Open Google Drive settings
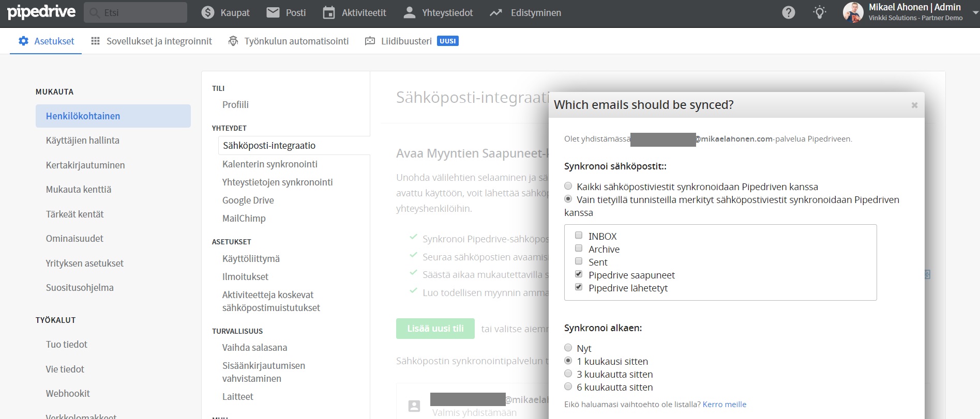Image resolution: width=980 pixels, height=419 pixels. (x=248, y=200)
